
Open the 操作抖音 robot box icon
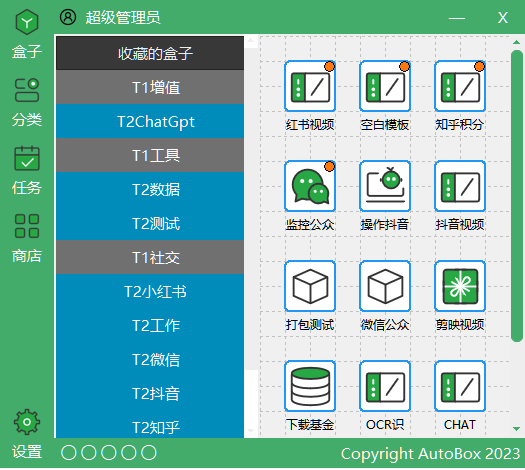click(x=385, y=186)
